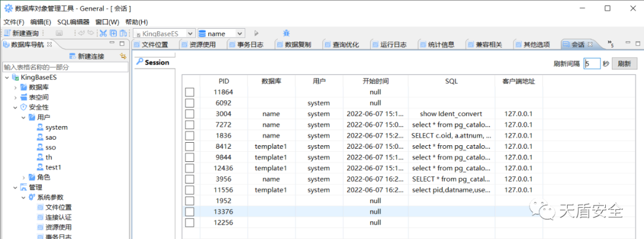This screenshot has width=644, height=239.
Task: Click the 刷新 refresh button
Action: tap(624, 64)
